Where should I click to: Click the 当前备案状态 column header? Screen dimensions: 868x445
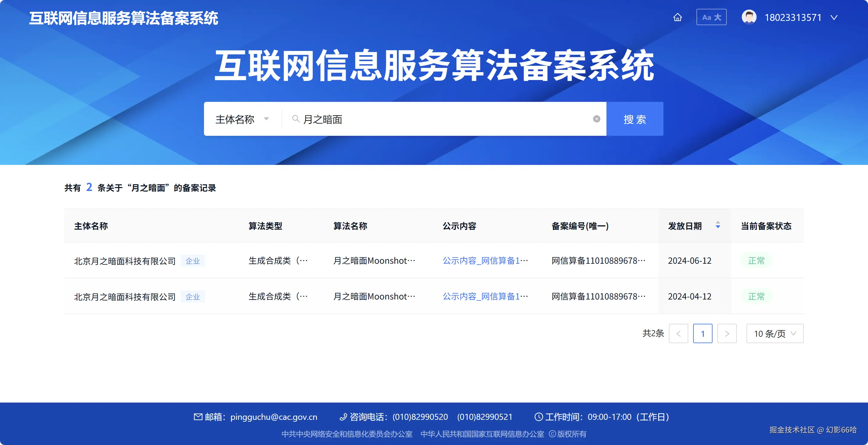(x=766, y=226)
